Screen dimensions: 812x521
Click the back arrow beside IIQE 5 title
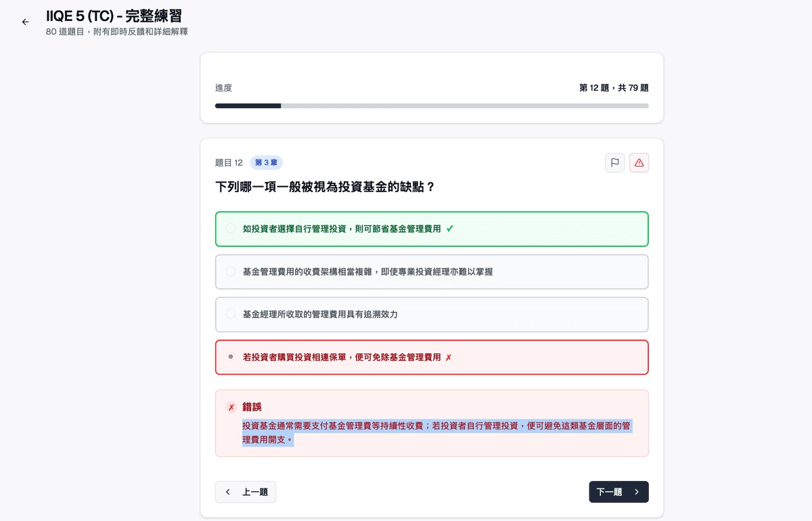click(x=25, y=22)
